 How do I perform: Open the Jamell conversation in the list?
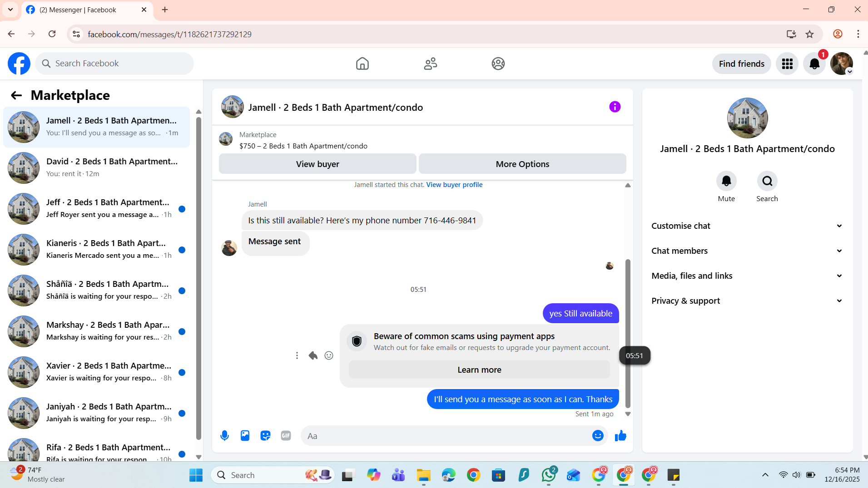click(x=96, y=127)
